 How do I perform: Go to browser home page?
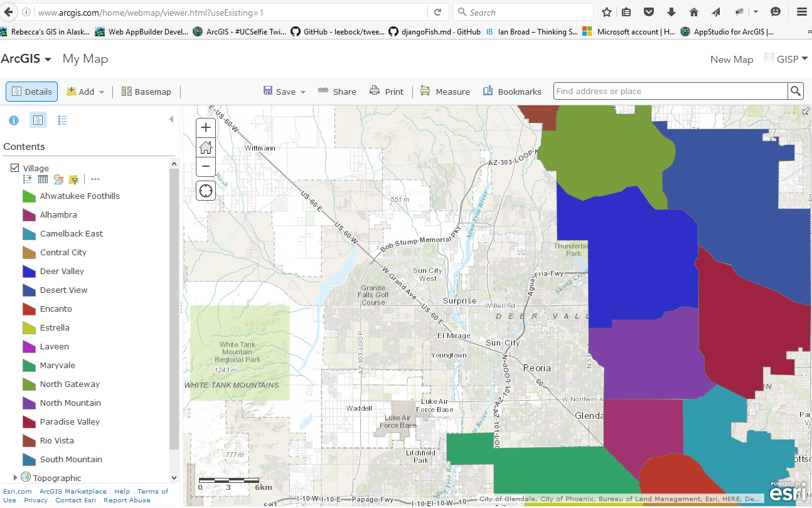[694, 12]
